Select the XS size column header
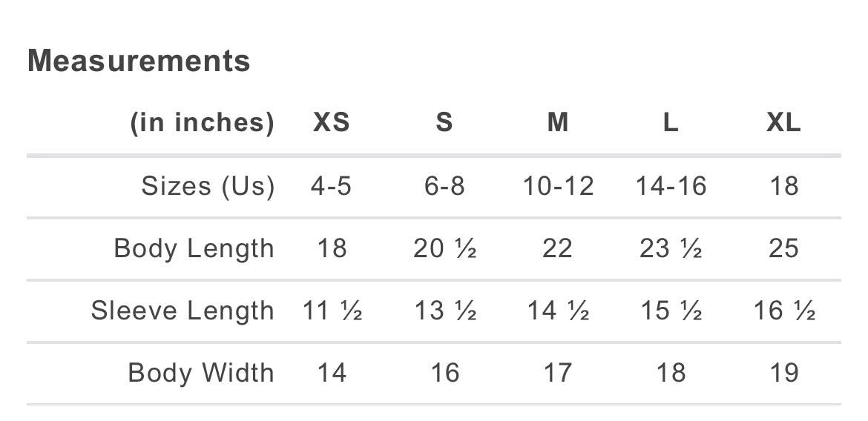The height and width of the screenshot is (421, 868). 331,123
